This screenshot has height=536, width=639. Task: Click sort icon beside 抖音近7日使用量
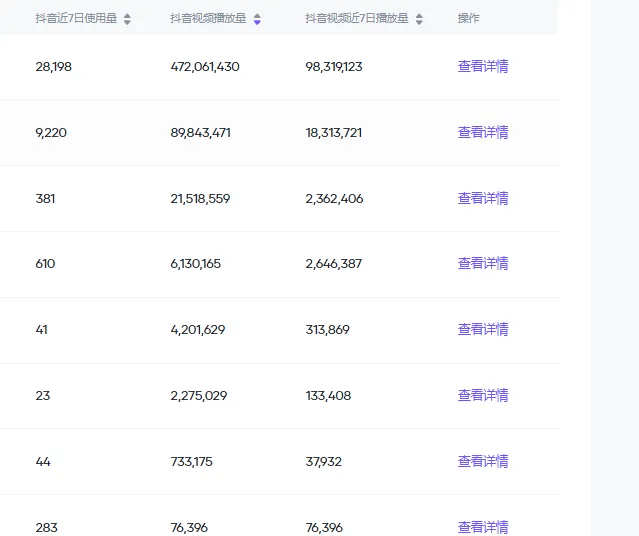(x=127, y=19)
